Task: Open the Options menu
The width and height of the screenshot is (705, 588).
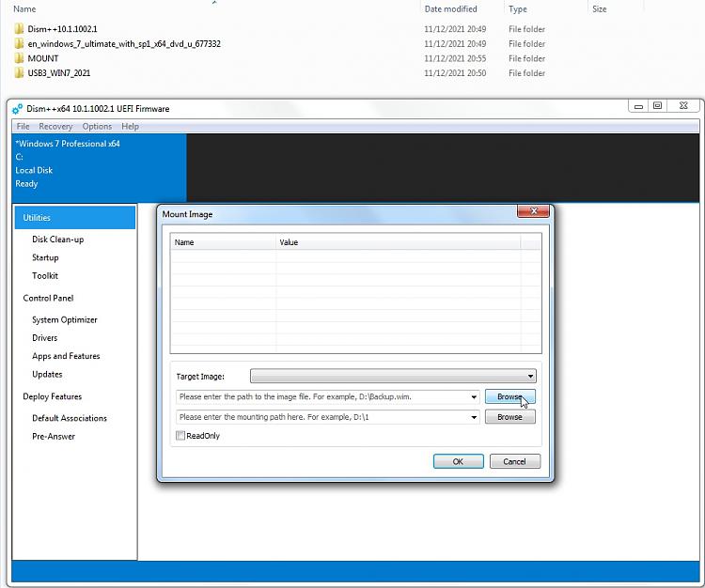Action: click(97, 126)
